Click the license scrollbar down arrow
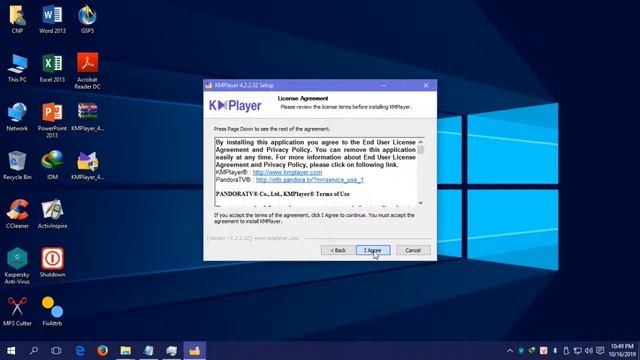 point(420,203)
